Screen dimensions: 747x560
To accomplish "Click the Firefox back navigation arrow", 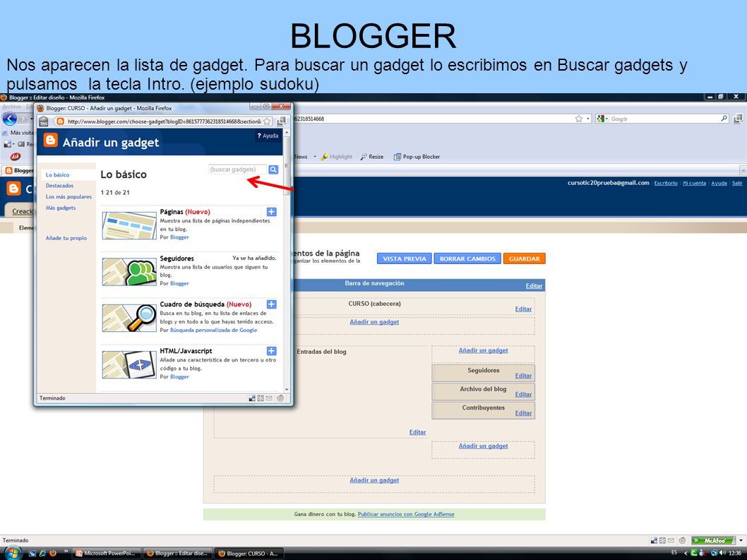I will pyautogui.click(x=9, y=119).
